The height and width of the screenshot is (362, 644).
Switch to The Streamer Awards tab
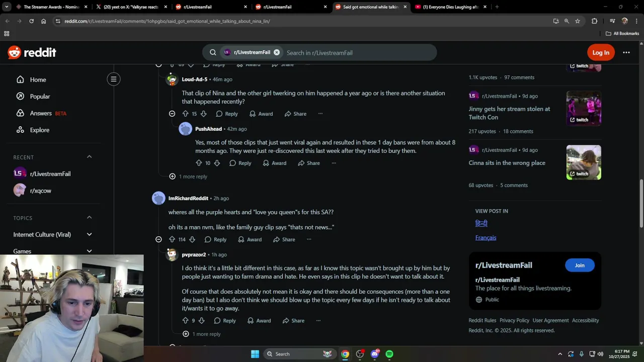[51, 7]
